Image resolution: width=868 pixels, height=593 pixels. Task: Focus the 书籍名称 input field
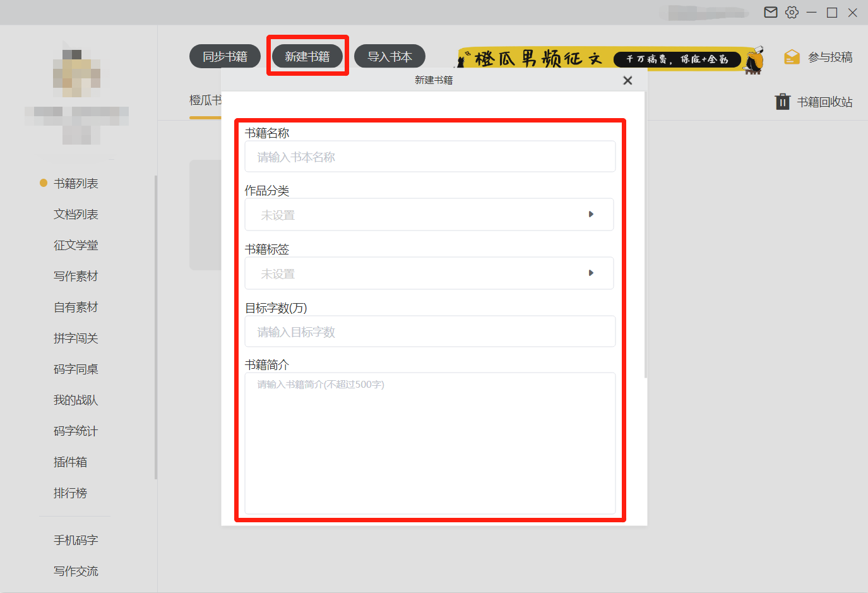pyautogui.click(x=430, y=157)
